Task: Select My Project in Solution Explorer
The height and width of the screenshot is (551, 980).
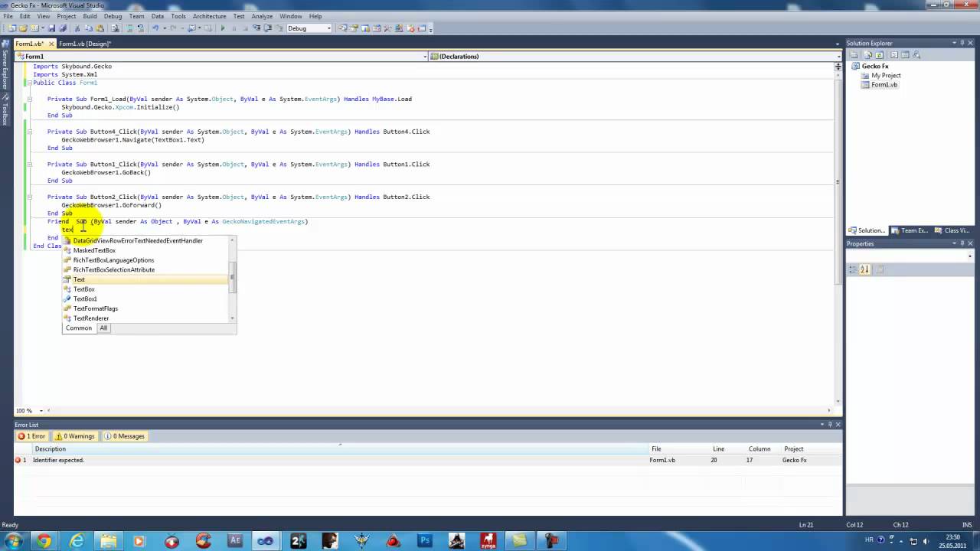Action: click(886, 75)
